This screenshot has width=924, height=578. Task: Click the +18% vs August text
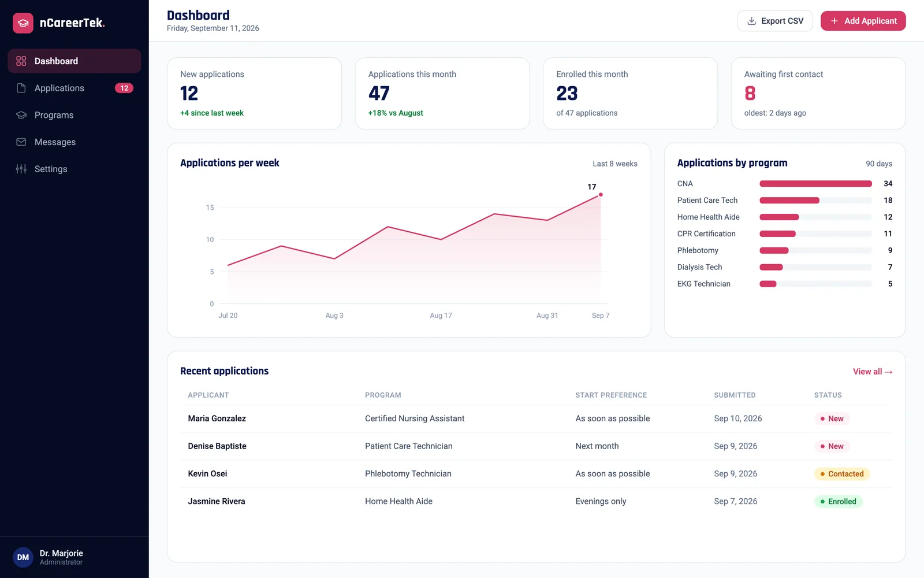(396, 113)
